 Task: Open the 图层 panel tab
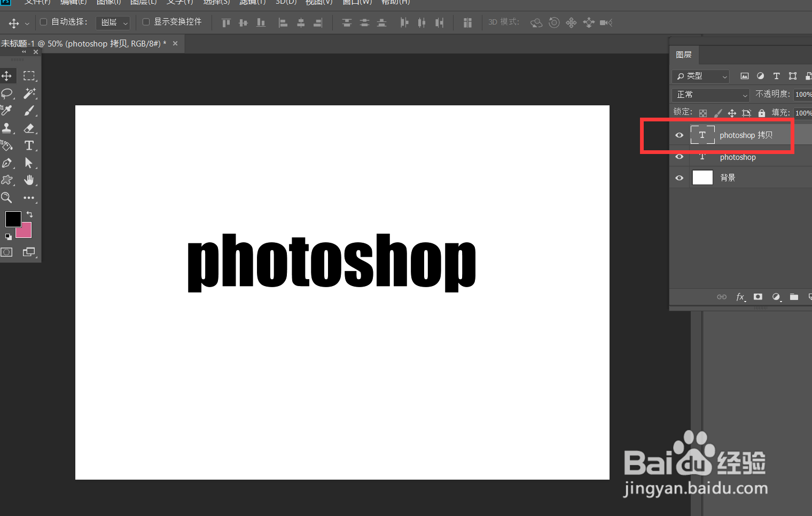684,55
